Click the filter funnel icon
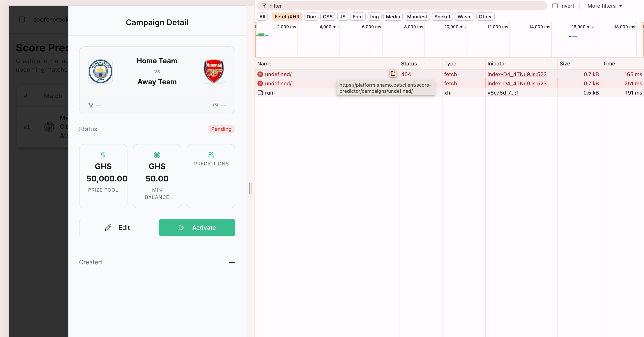The image size is (644, 337). [264, 6]
